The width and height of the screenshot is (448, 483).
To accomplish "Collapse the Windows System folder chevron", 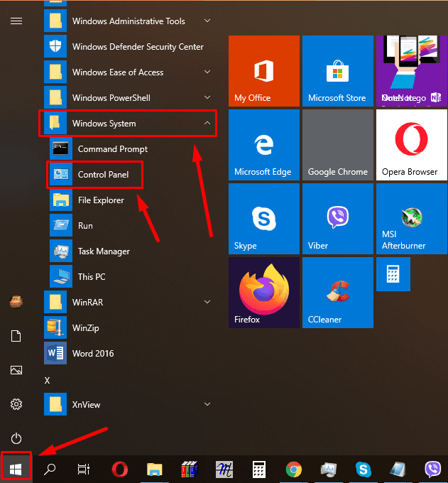I will coord(207,123).
